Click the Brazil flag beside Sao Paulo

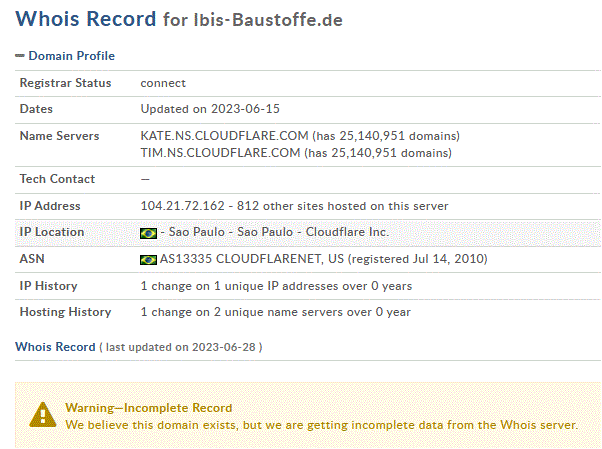(x=149, y=233)
